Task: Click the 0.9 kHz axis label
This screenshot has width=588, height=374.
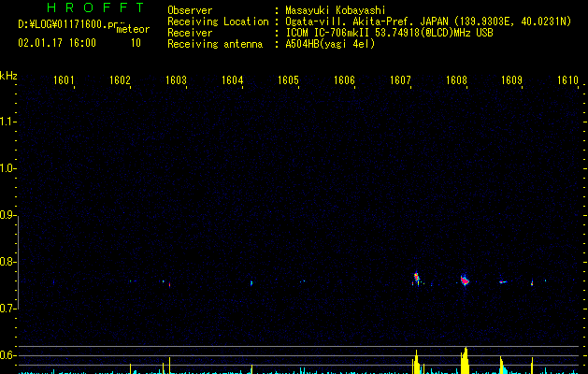Action: pos(7,215)
